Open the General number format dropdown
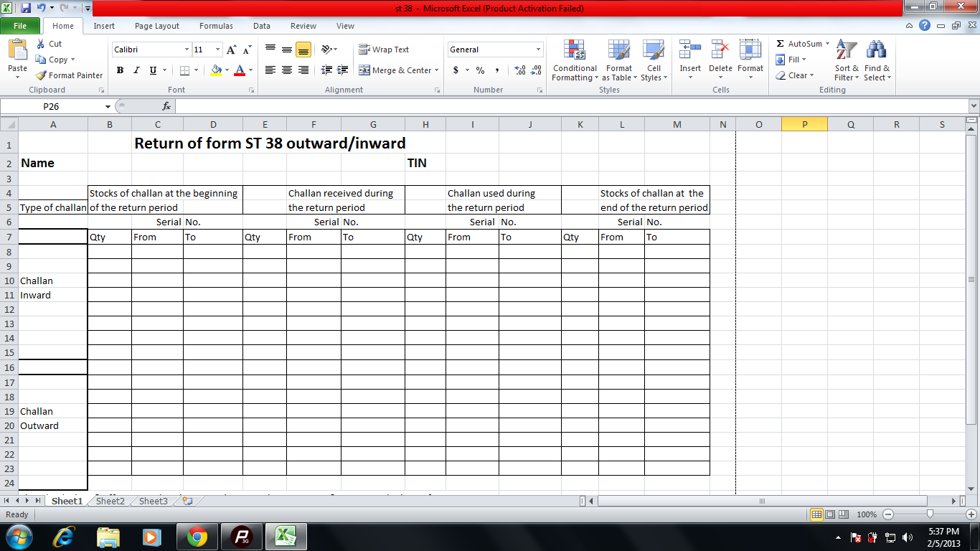The image size is (980, 551). [538, 50]
